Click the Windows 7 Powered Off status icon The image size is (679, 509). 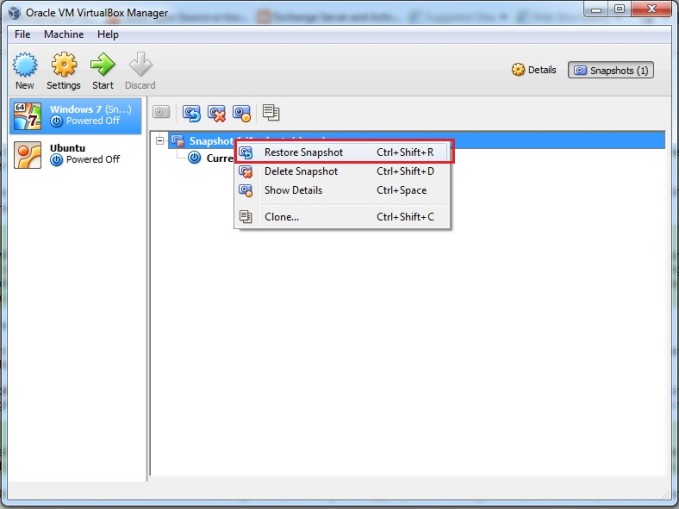(x=56, y=121)
